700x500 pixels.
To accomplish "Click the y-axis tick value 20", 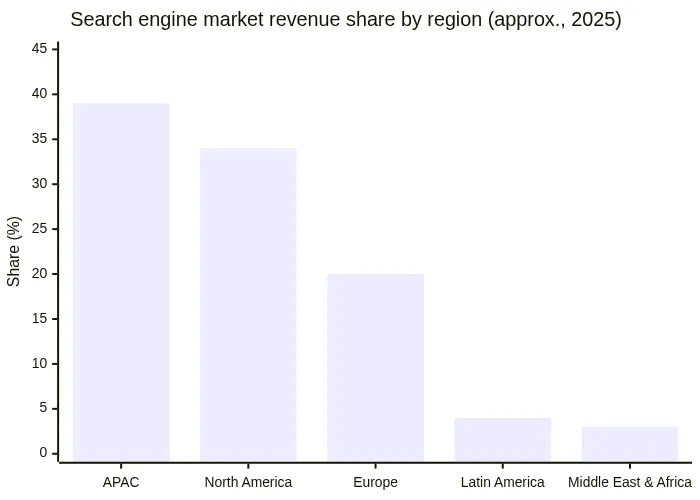I will pyautogui.click(x=39, y=274).
